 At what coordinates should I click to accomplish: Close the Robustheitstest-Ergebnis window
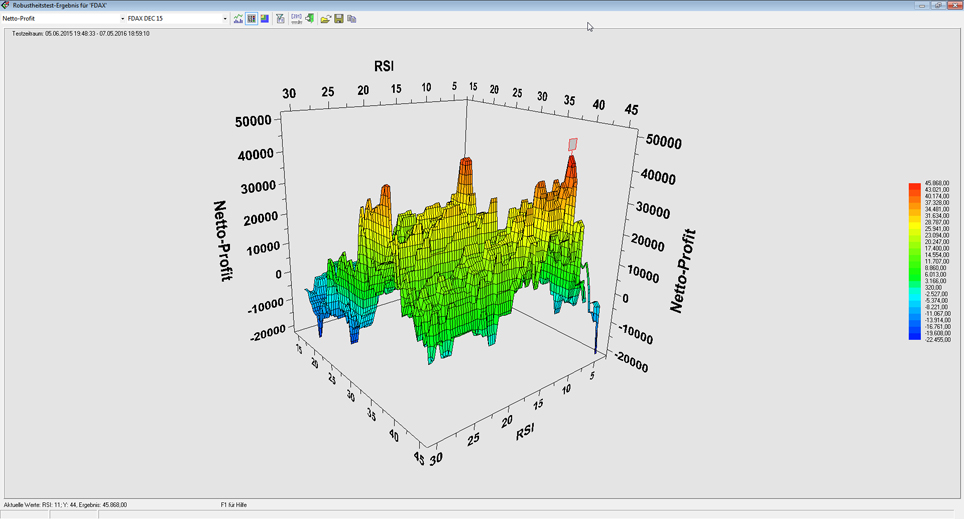(954, 5)
